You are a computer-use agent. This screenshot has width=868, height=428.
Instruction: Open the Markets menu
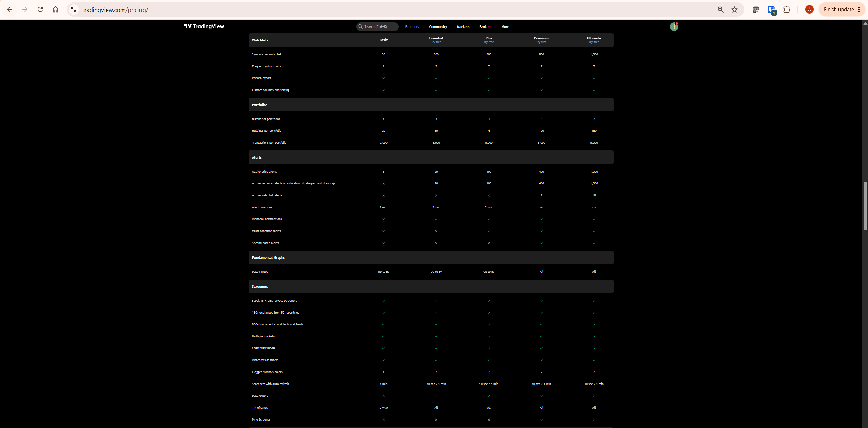tap(463, 27)
